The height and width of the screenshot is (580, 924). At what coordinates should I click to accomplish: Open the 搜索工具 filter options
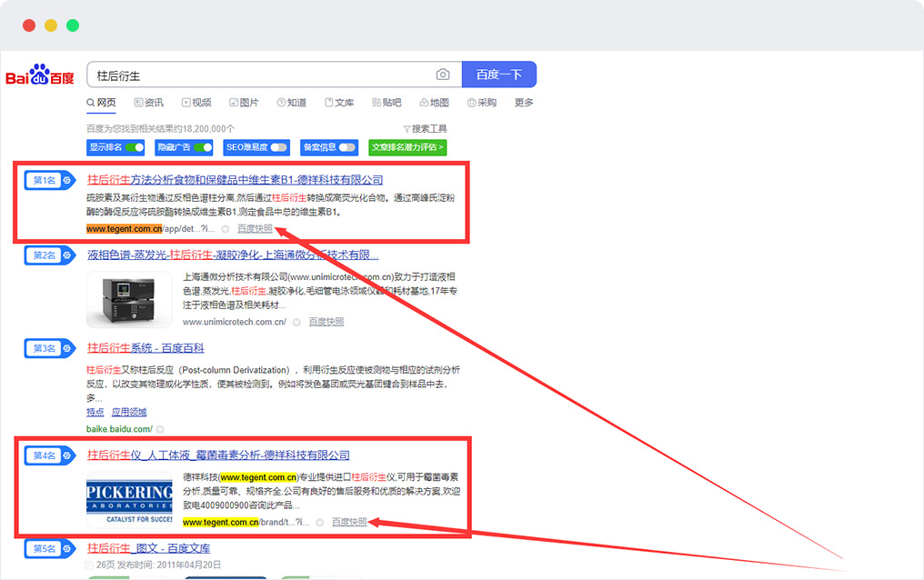(425, 128)
